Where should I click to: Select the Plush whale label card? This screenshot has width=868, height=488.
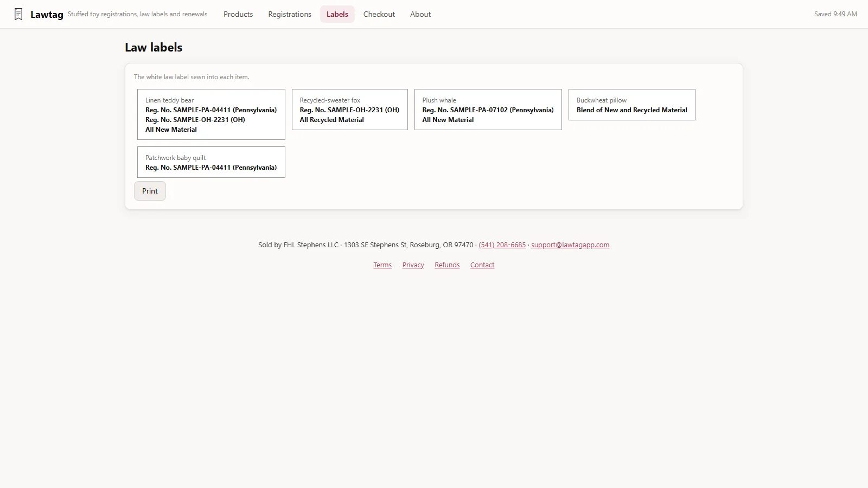(488, 110)
